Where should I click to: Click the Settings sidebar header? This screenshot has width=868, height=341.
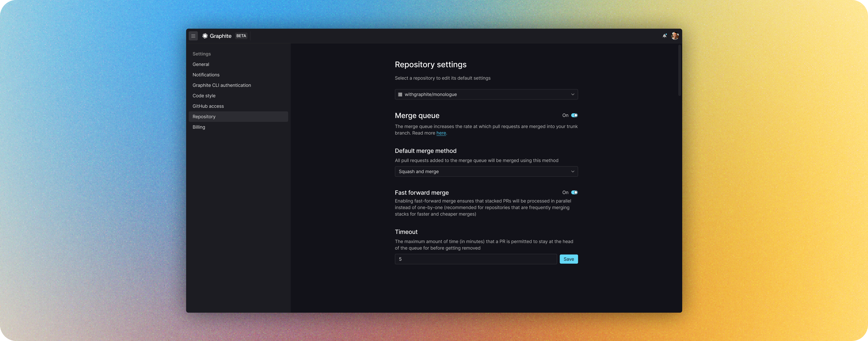tap(201, 54)
